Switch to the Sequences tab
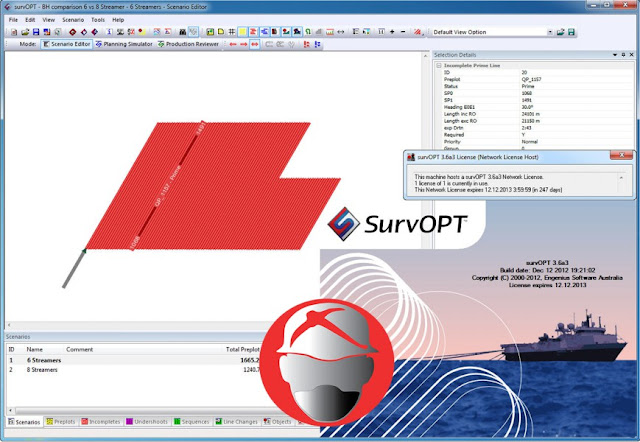Image resolution: width=640 pixels, height=442 pixels. [191, 422]
